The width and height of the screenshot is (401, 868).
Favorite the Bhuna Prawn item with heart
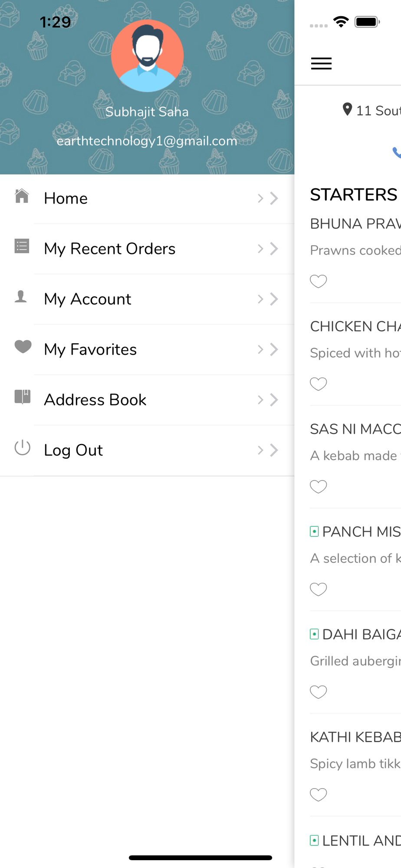(x=318, y=281)
